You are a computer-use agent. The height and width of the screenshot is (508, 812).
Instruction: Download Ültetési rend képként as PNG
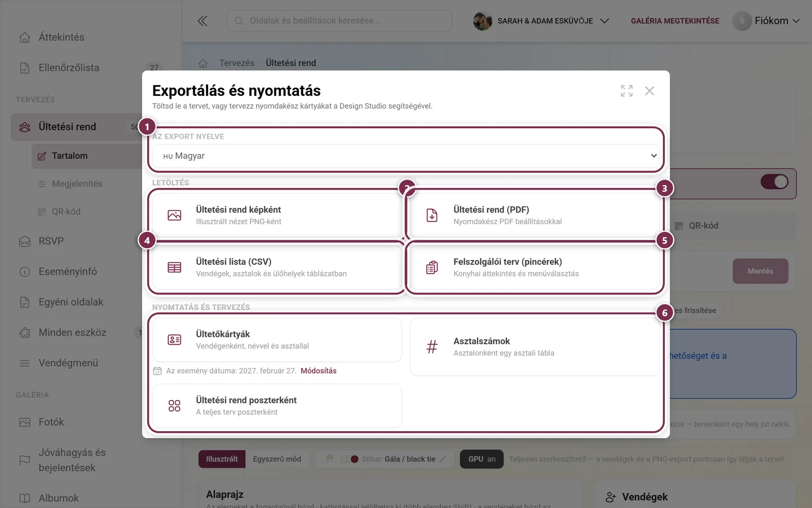[x=277, y=215]
